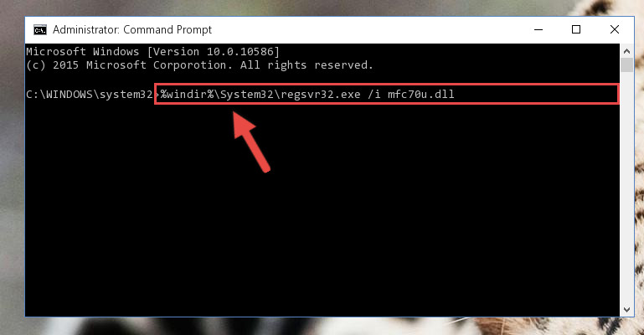Viewport: 644px width, 335px height.
Task: Click the System32 folder name in the command
Action: click(247, 95)
